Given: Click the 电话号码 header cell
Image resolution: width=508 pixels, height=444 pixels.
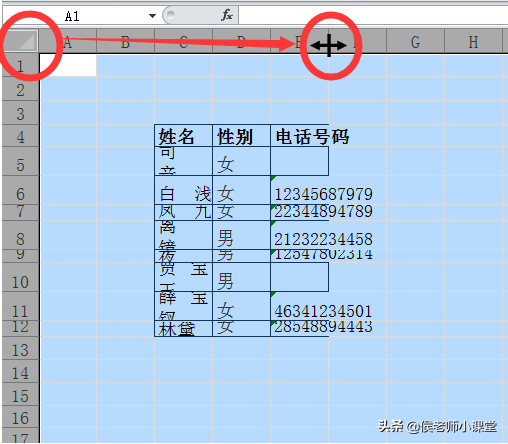Looking at the screenshot, I should (x=300, y=136).
